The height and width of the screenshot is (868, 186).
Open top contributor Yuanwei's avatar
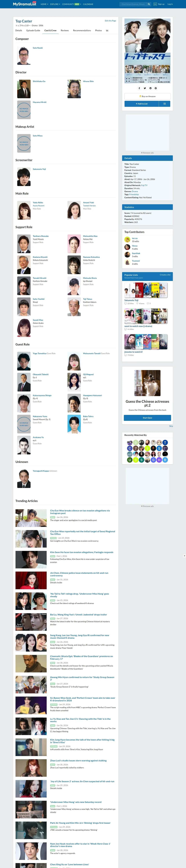(x=127, y=262)
